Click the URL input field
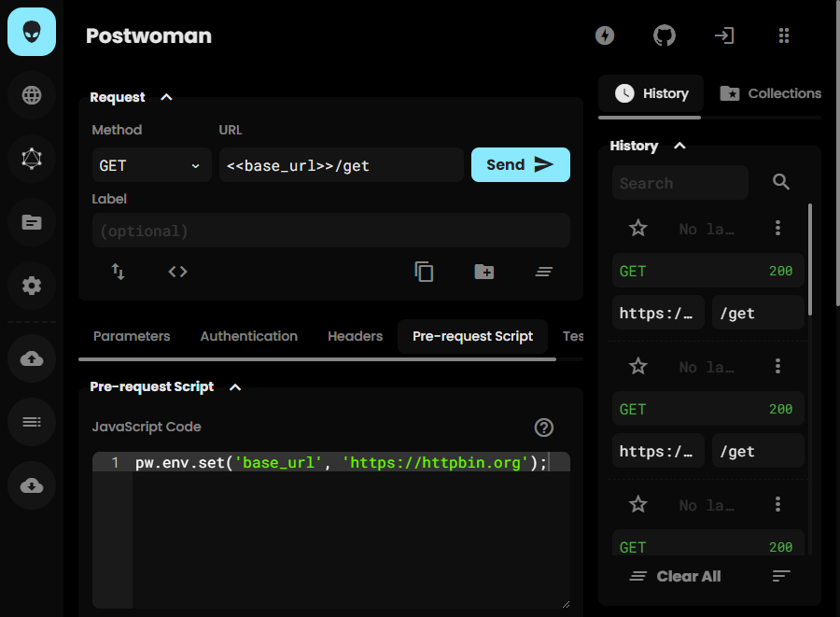Viewport: 840px width, 617px height. [x=342, y=165]
